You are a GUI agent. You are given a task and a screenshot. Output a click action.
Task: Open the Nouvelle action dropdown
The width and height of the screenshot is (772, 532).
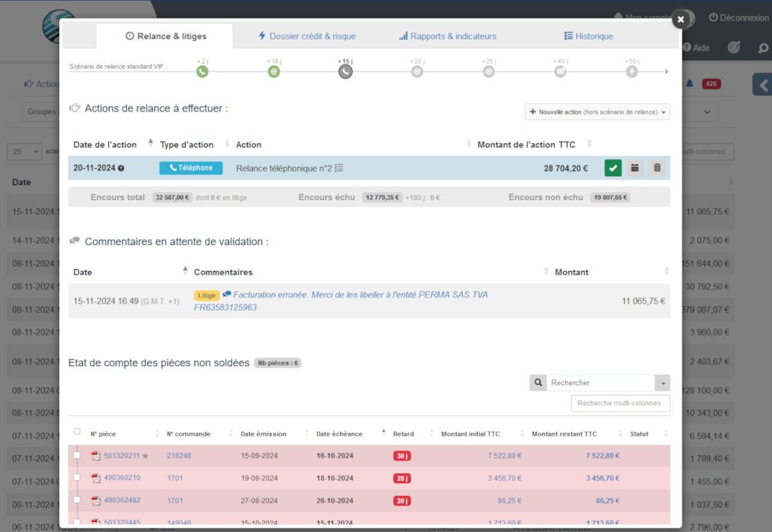point(597,112)
